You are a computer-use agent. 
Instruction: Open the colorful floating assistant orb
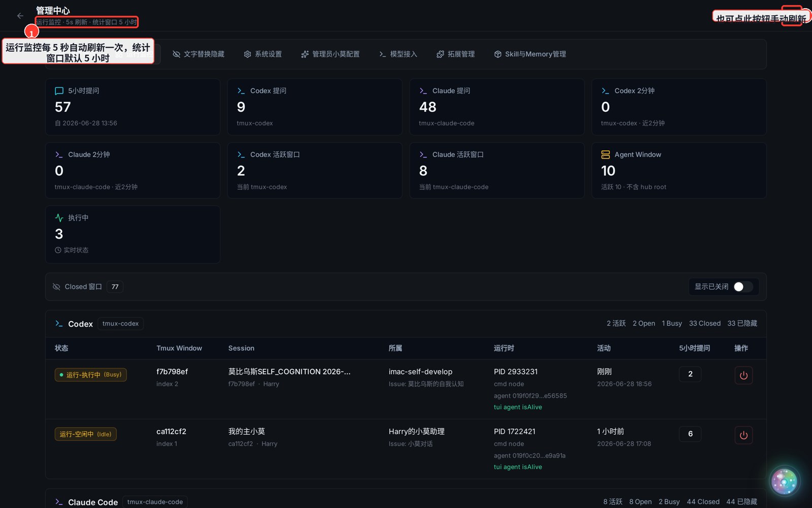(784, 481)
